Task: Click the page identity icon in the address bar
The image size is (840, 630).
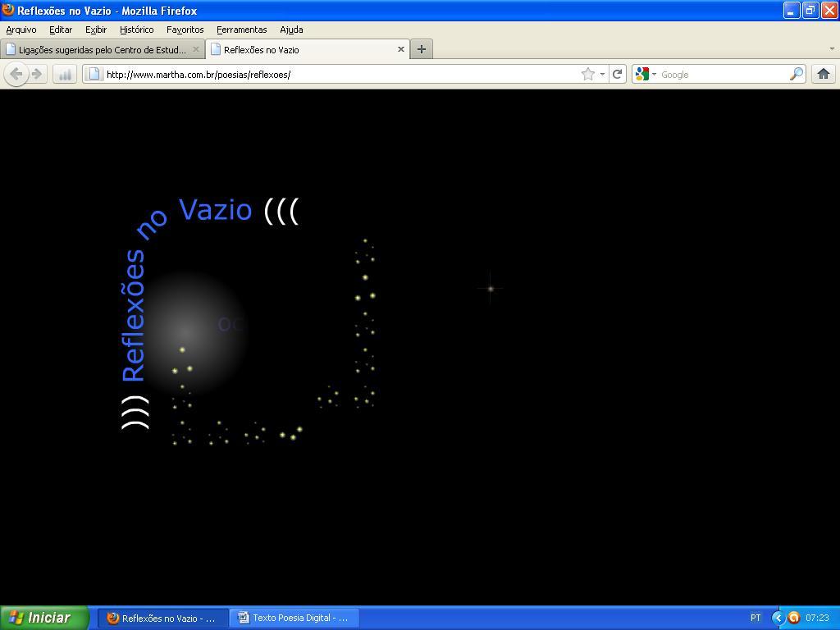Action: (x=93, y=74)
